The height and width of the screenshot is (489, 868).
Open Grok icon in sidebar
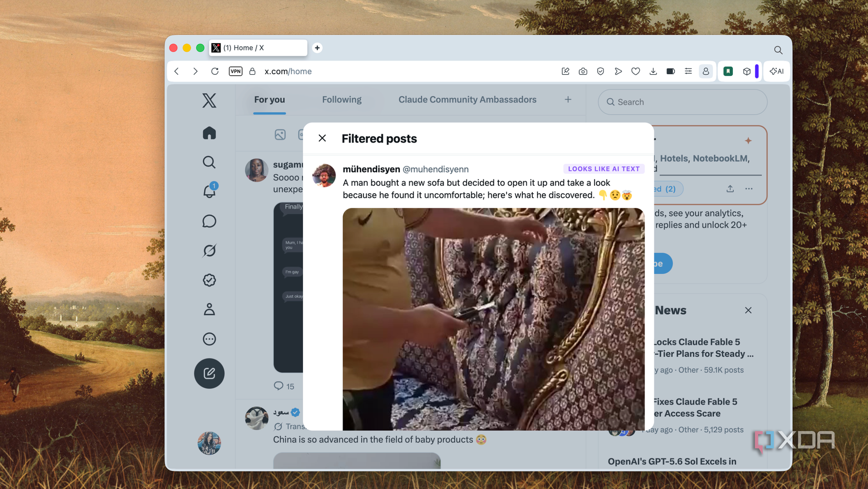point(209,251)
